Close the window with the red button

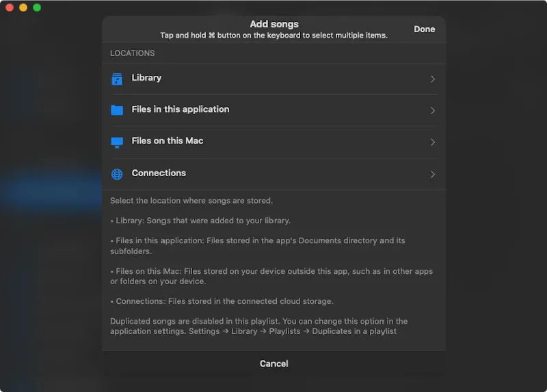10,8
